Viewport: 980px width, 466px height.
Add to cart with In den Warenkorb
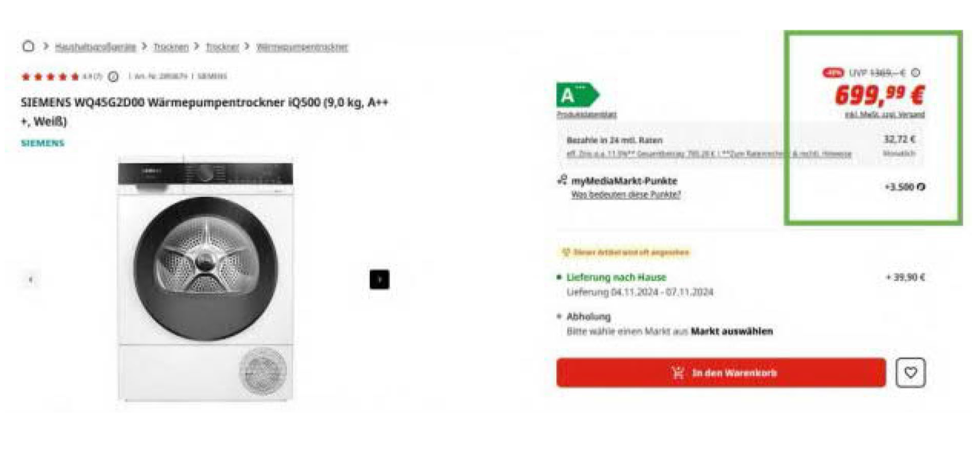[721, 372]
